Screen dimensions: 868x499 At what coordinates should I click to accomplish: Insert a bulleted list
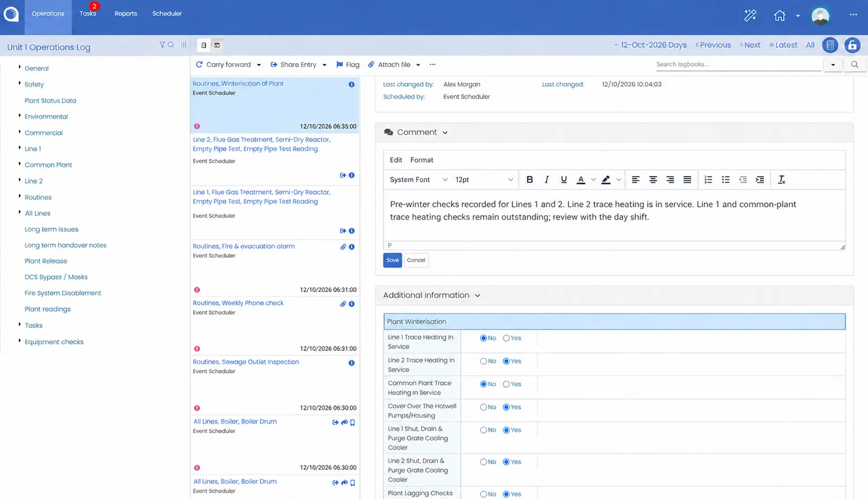pos(726,180)
